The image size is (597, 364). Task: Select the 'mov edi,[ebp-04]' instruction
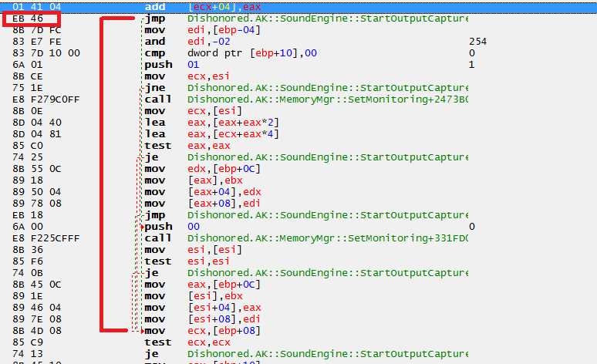[x=203, y=30]
